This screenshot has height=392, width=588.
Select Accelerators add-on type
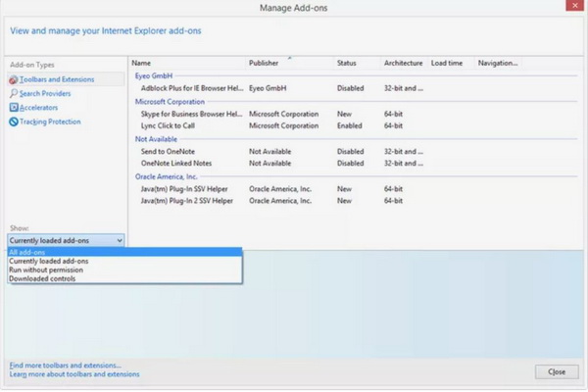pos(38,108)
